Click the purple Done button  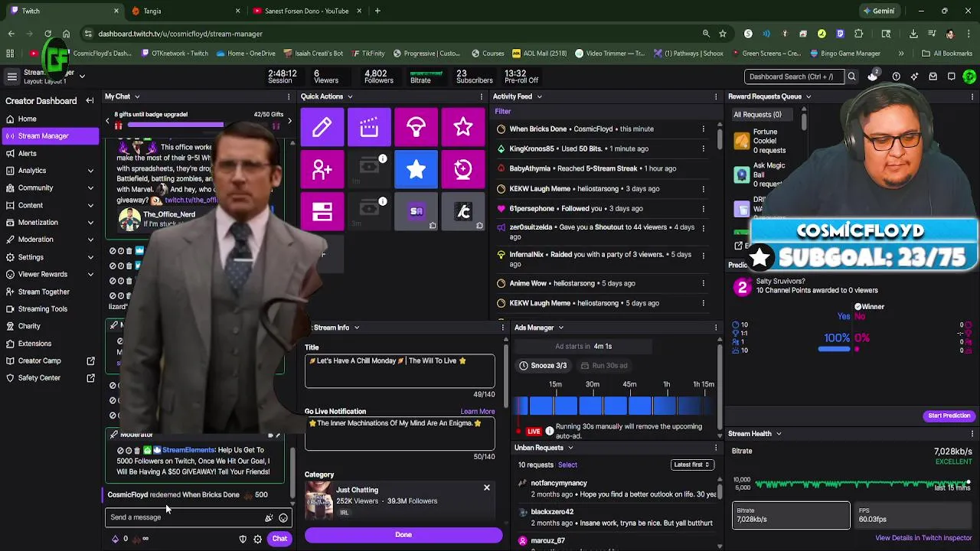[x=403, y=535]
